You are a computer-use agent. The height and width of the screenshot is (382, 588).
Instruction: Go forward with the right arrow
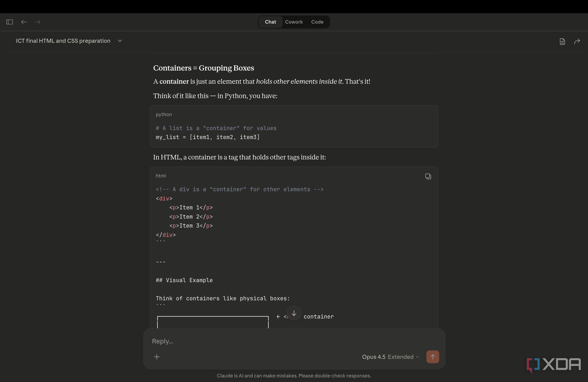coord(38,22)
